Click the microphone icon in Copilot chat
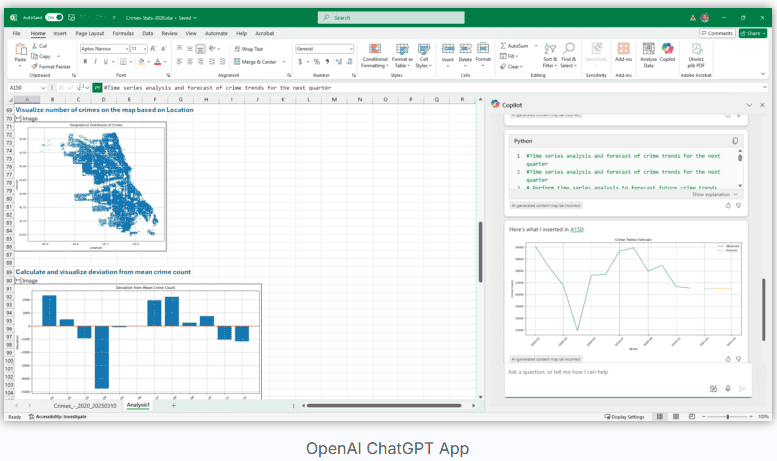This screenshot has height=461, width=777. click(727, 388)
